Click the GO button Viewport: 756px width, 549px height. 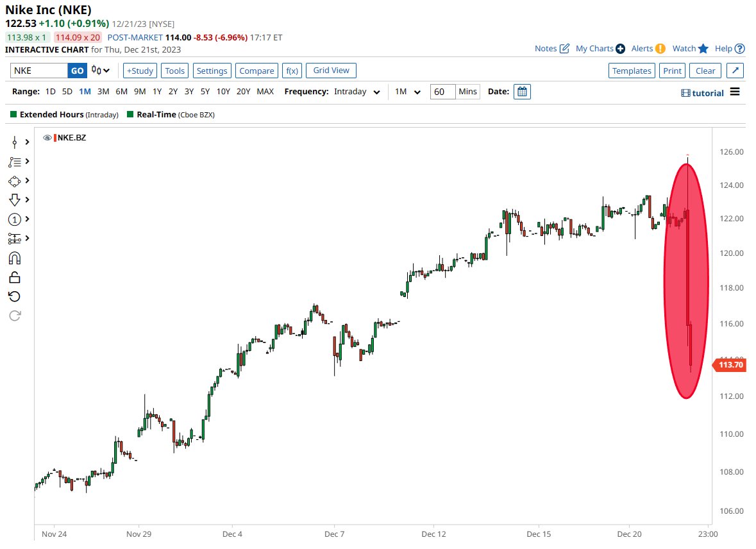(x=77, y=71)
